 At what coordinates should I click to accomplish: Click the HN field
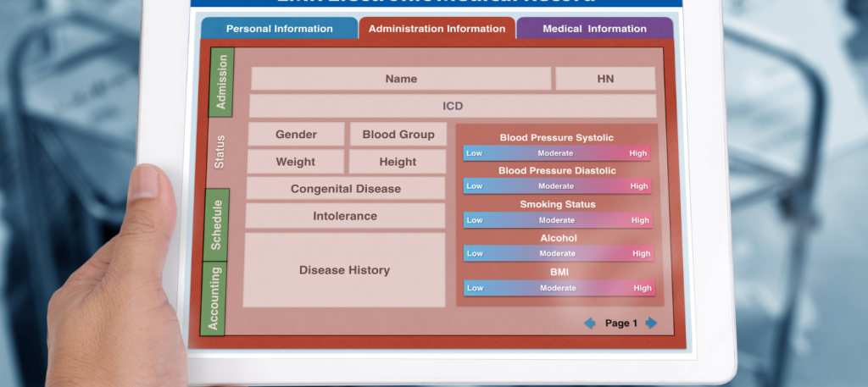tap(605, 79)
